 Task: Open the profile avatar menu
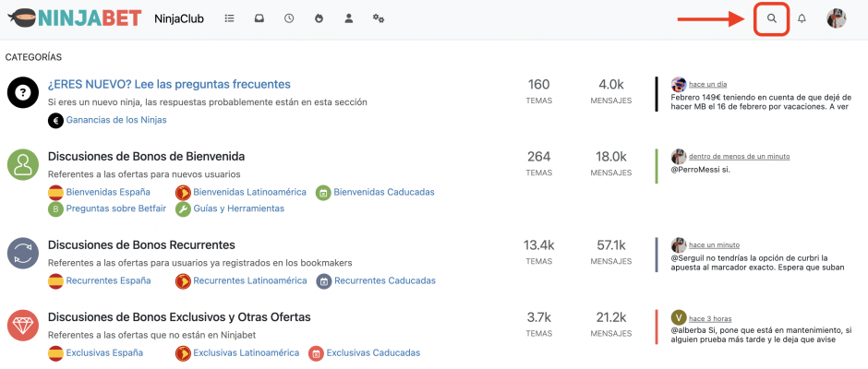837,18
